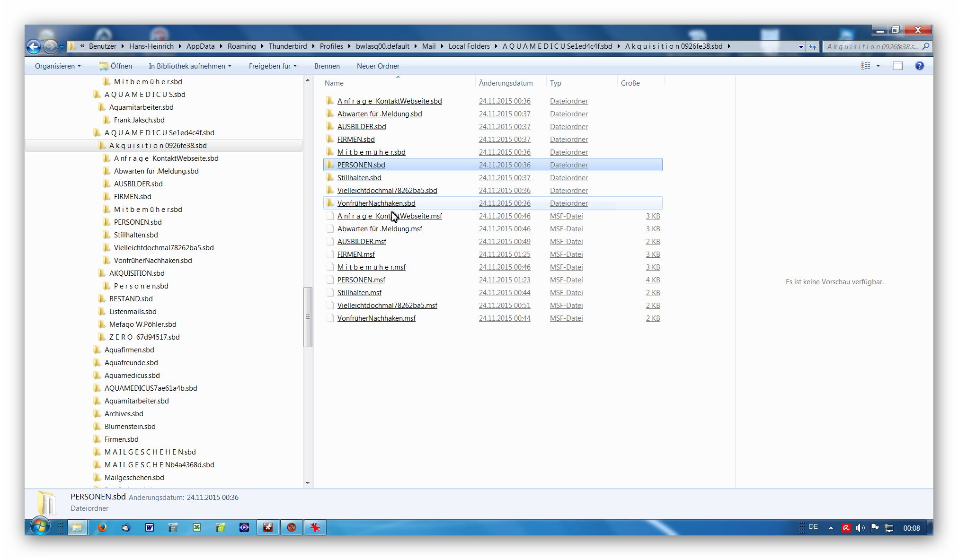Image resolution: width=958 pixels, height=560 pixels.
Task: Toggle the preview pane button
Action: point(897,66)
